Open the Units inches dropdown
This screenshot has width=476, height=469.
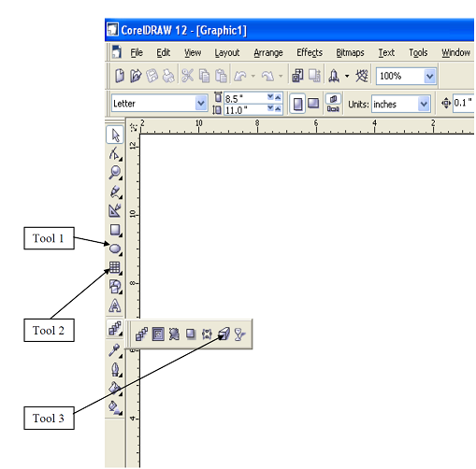pyautogui.click(x=424, y=104)
